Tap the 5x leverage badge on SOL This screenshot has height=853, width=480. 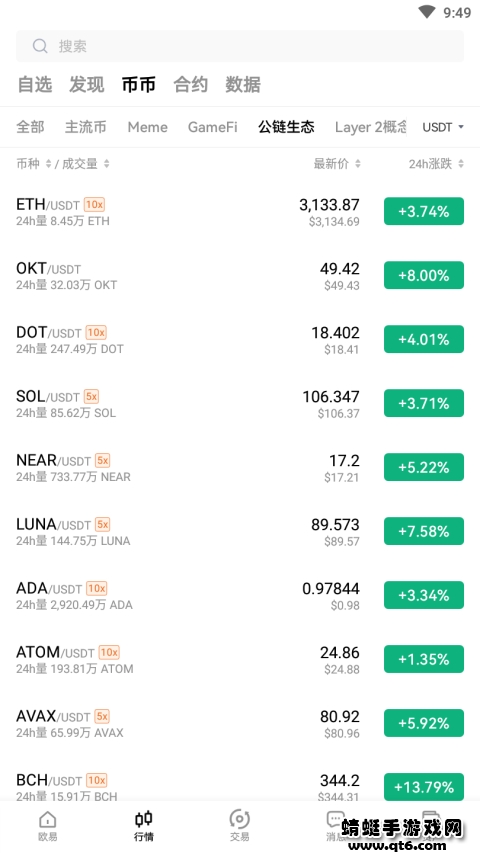click(91, 397)
